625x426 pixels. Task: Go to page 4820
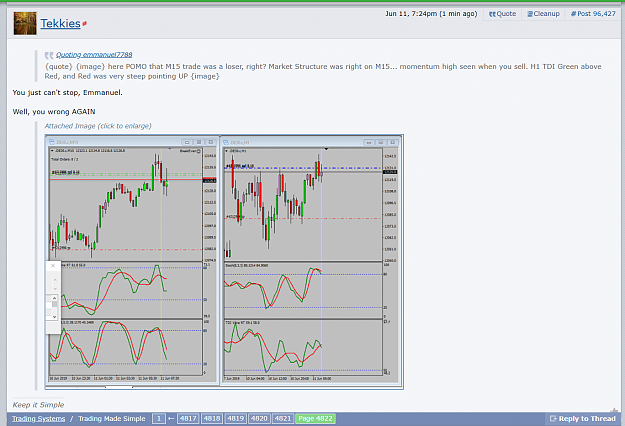click(259, 418)
